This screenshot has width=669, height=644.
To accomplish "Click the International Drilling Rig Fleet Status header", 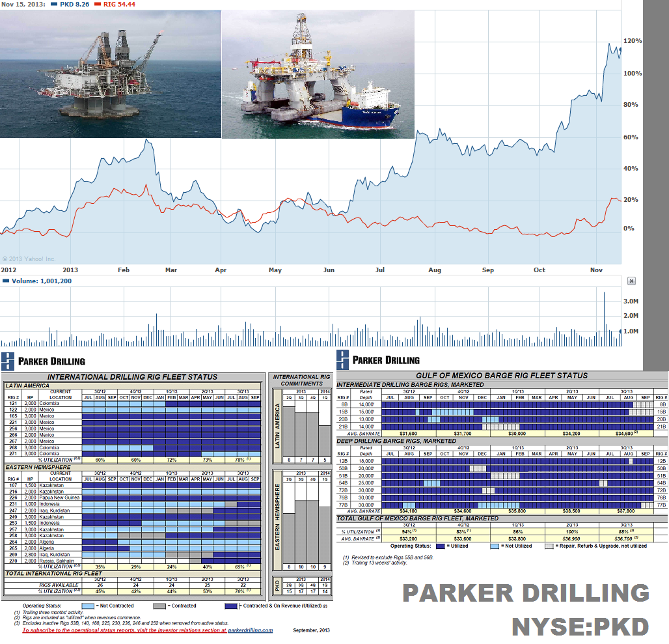I will 133,376.
